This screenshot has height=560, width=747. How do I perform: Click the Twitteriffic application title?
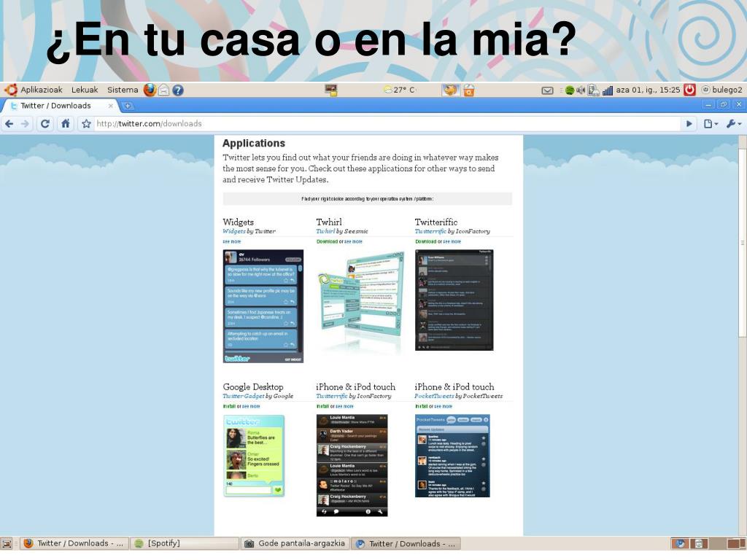click(x=436, y=222)
